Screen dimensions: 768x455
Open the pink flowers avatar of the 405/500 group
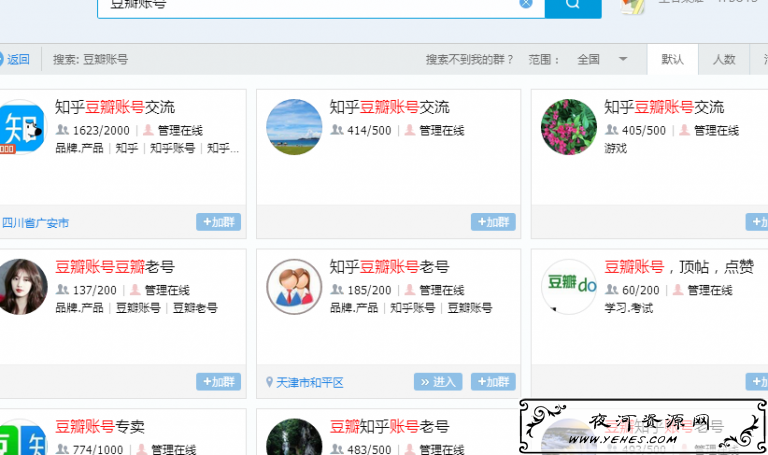pyautogui.click(x=569, y=127)
